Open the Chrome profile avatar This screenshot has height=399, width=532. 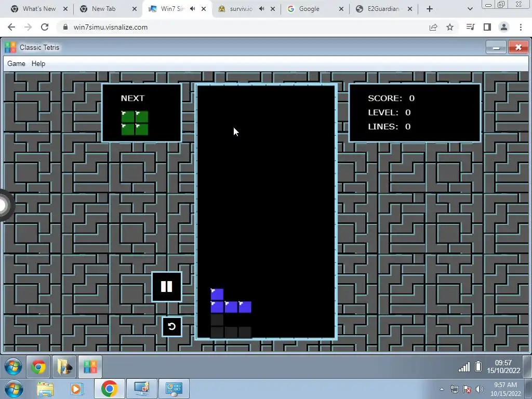[x=504, y=27]
